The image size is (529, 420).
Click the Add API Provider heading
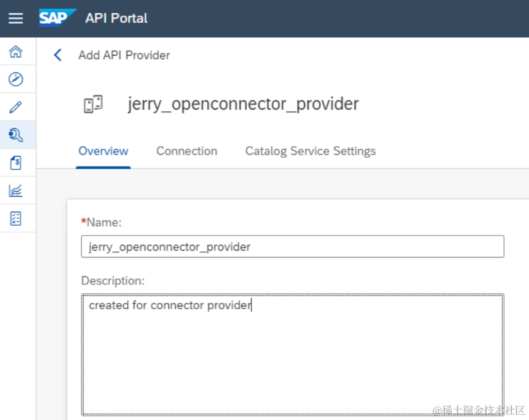tap(124, 55)
